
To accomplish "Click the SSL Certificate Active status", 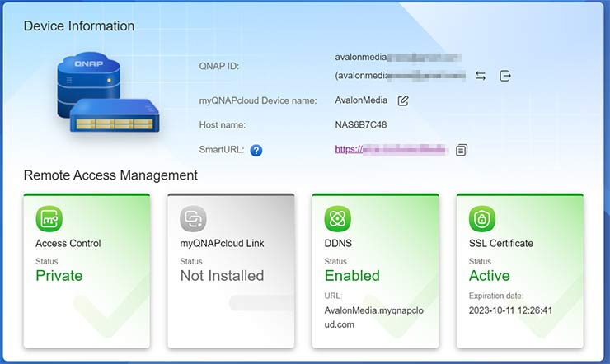I will (x=489, y=276).
